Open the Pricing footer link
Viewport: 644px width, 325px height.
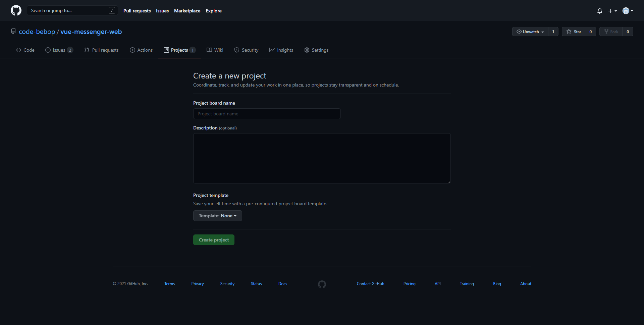point(410,284)
